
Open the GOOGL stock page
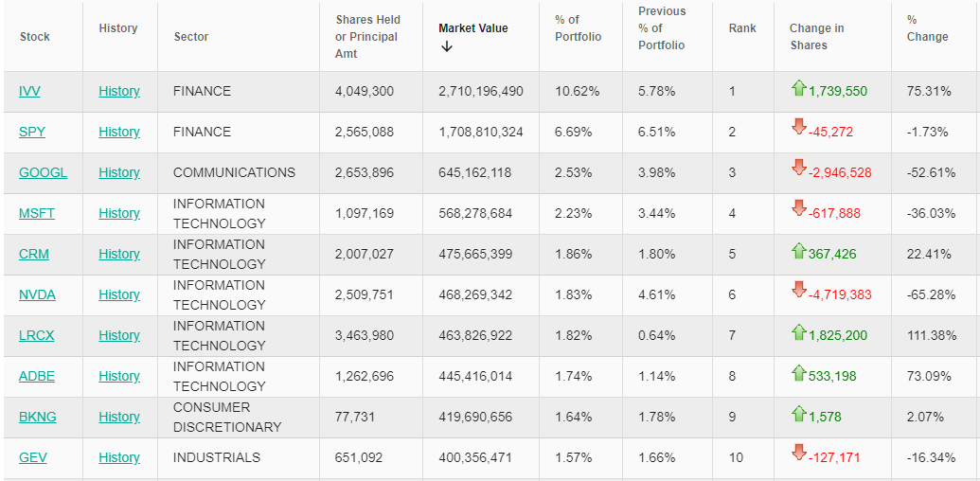43,172
